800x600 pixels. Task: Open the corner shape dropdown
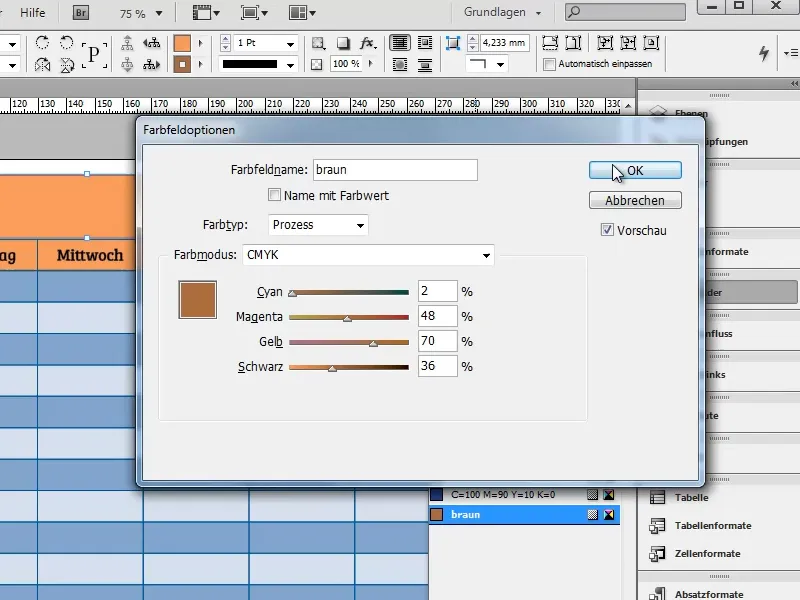[486, 64]
